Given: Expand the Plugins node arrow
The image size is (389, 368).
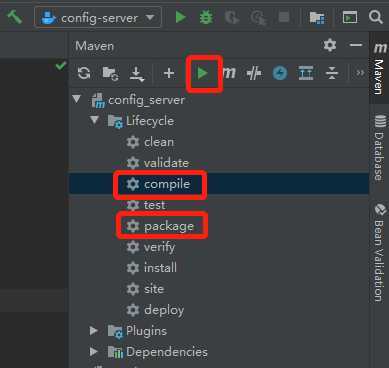Looking at the screenshot, I should (x=94, y=330).
